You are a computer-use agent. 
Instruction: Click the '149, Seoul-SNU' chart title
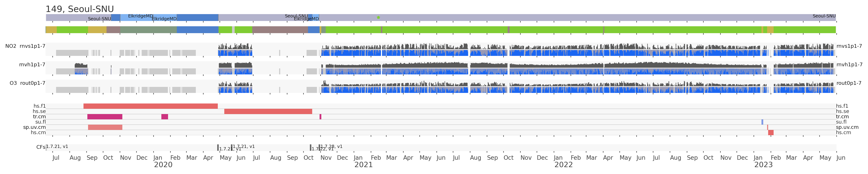79,9
